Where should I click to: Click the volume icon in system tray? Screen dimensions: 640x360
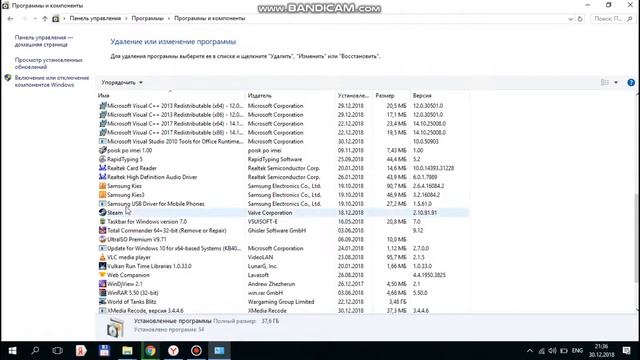[552, 351]
